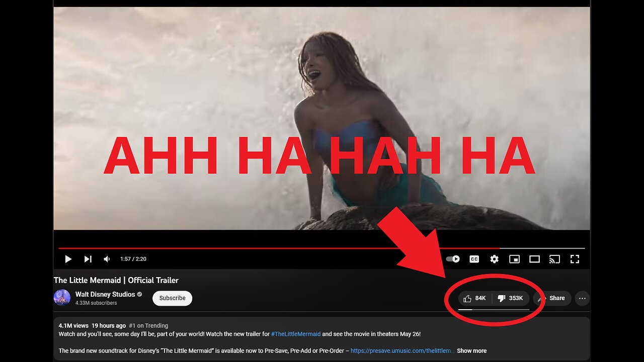644x362 pixels.
Task: Play the video with the play button
Action: point(68,259)
